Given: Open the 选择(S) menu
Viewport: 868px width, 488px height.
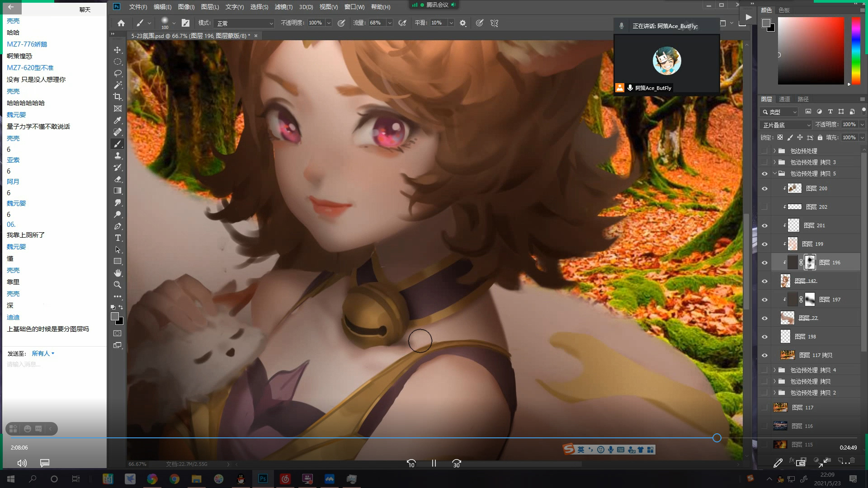Looking at the screenshot, I should coord(259,7).
